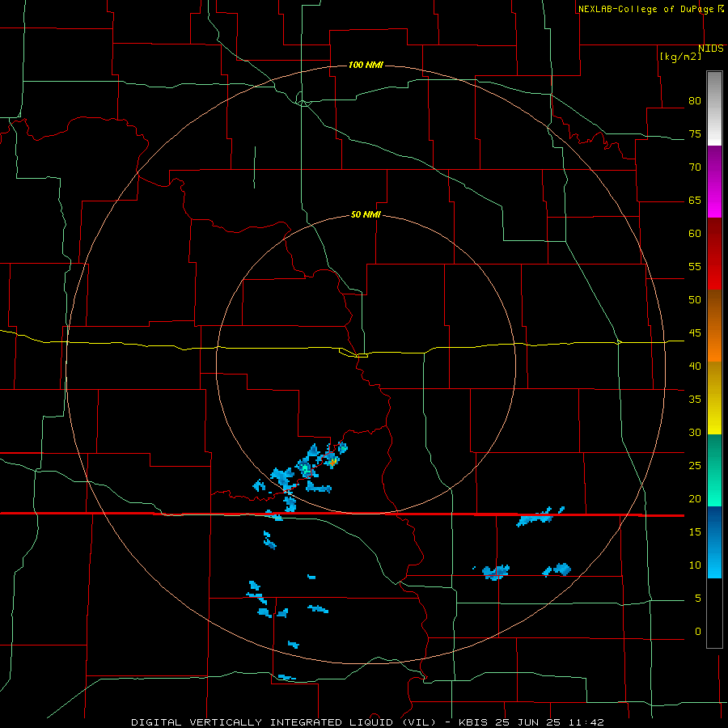Click the 50 value on the color scale
The width and height of the screenshot is (728, 728).
pyautogui.click(x=695, y=300)
